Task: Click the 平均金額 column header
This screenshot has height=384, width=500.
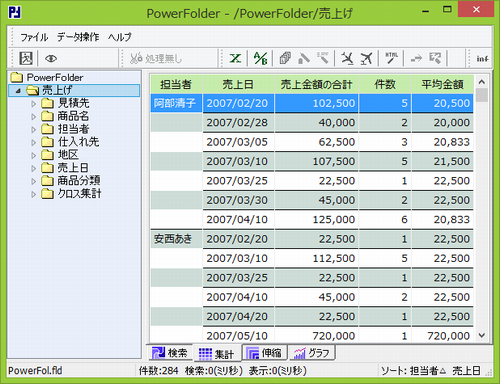Action: click(x=442, y=84)
